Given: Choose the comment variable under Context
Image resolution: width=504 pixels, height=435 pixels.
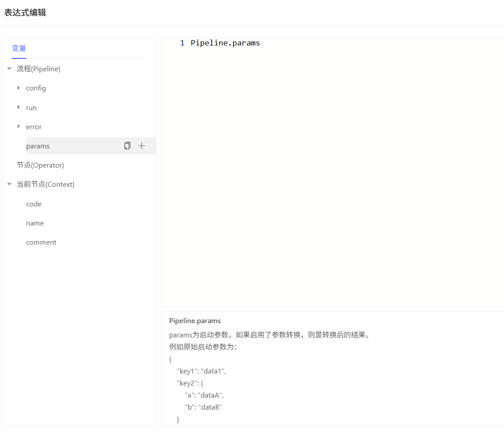Looking at the screenshot, I should 41,242.
